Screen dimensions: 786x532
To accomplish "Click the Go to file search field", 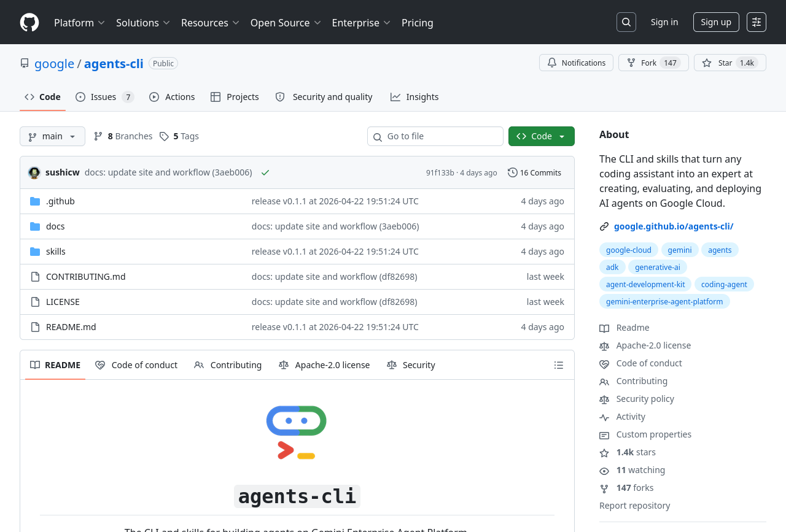I will point(435,136).
